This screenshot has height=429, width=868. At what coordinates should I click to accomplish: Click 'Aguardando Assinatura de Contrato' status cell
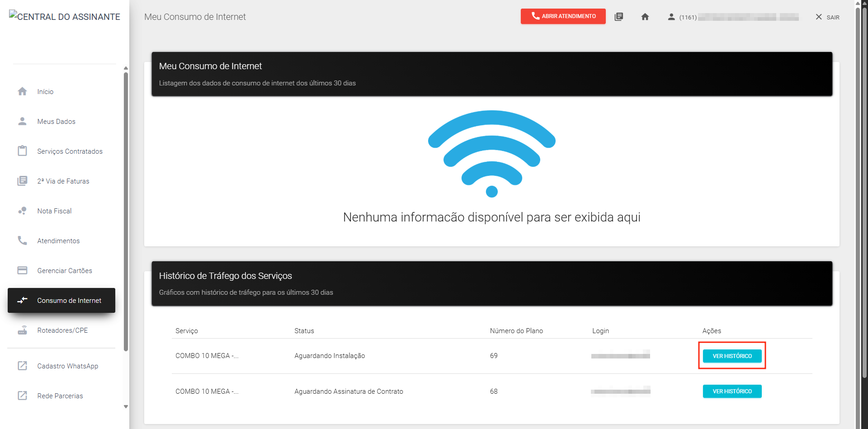pyautogui.click(x=349, y=391)
